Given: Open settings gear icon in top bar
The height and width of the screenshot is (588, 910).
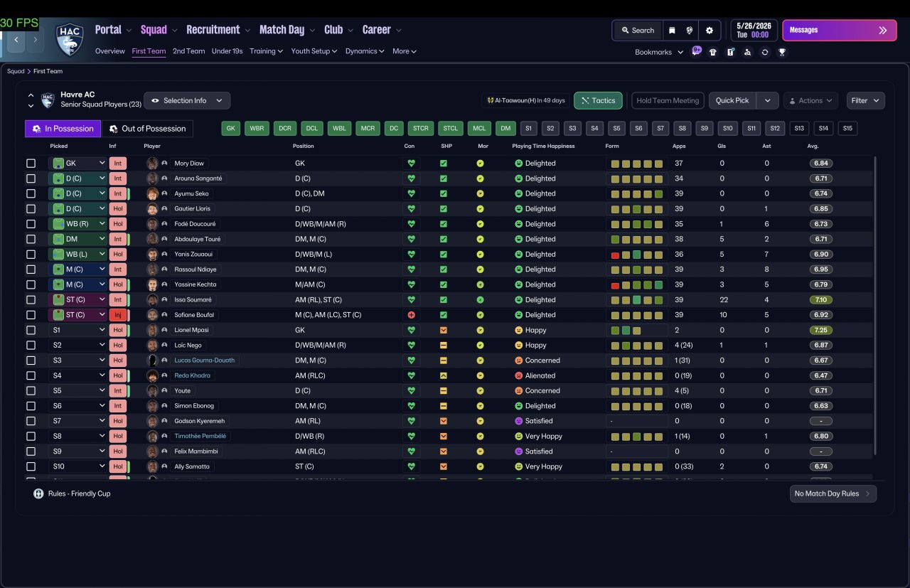Looking at the screenshot, I should point(709,31).
